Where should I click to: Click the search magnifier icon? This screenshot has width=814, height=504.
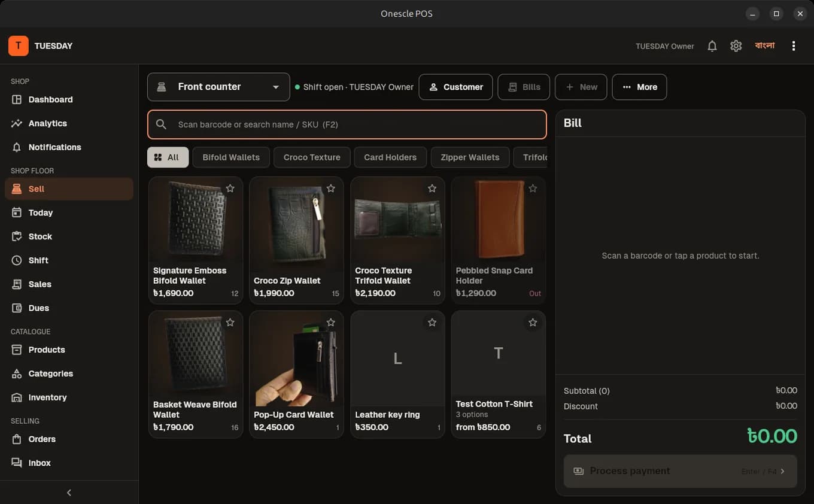(161, 125)
